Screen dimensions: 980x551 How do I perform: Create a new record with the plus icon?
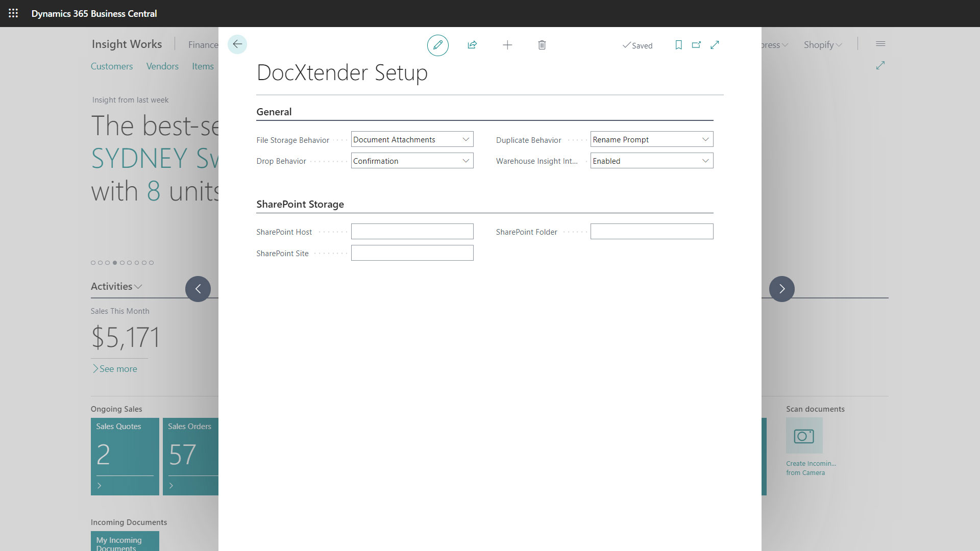(x=507, y=45)
